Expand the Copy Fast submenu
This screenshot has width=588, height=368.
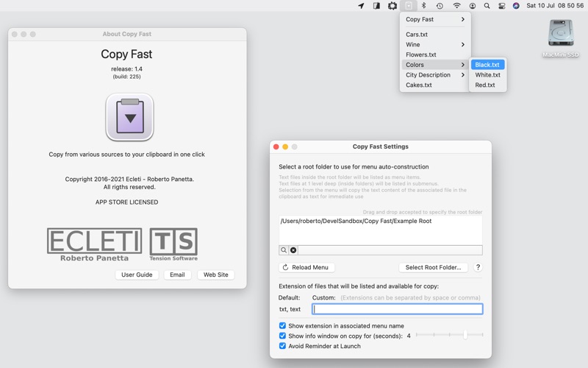click(x=435, y=20)
